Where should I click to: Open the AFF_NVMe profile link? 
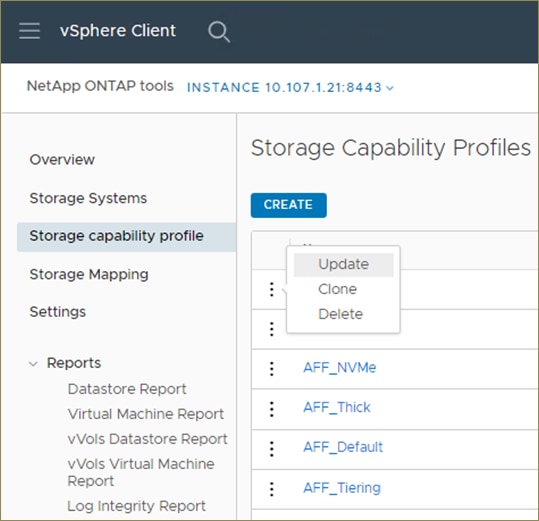coord(340,368)
